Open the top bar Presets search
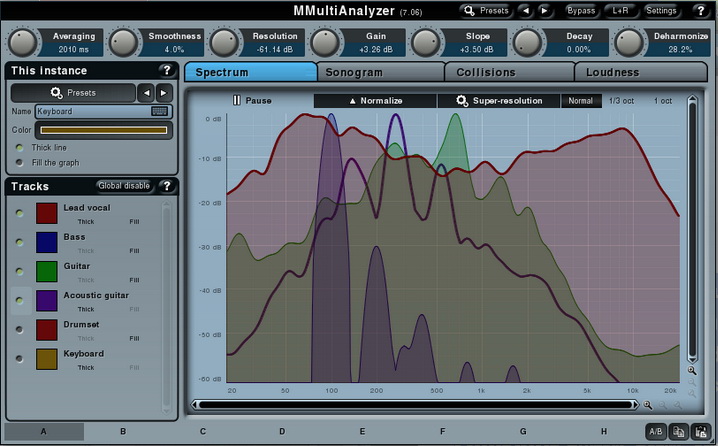Image resolution: width=718 pixels, height=446 pixels. coord(486,11)
